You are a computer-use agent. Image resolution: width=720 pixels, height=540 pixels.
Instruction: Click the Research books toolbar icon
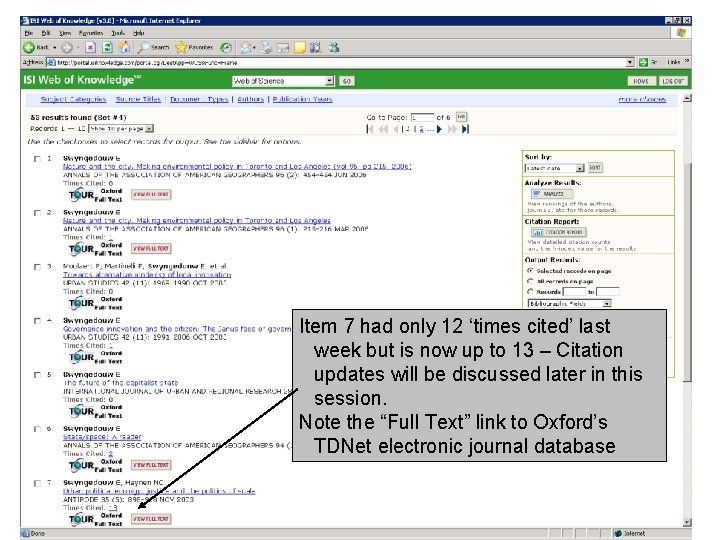coord(315,47)
